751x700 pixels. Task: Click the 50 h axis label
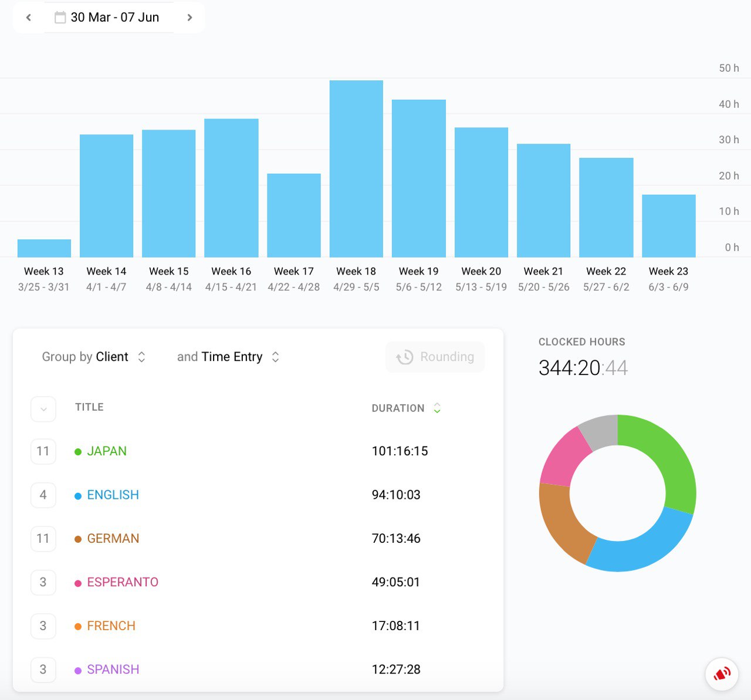(729, 68)
